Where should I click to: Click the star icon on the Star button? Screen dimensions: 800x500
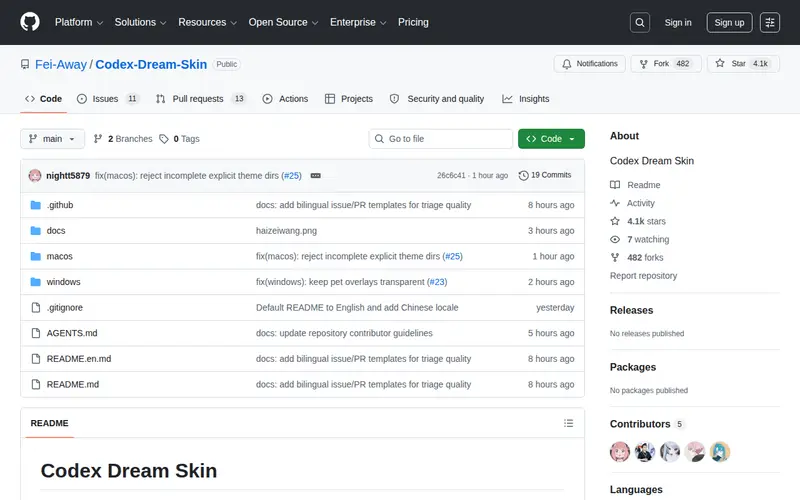tap(720, 63)
